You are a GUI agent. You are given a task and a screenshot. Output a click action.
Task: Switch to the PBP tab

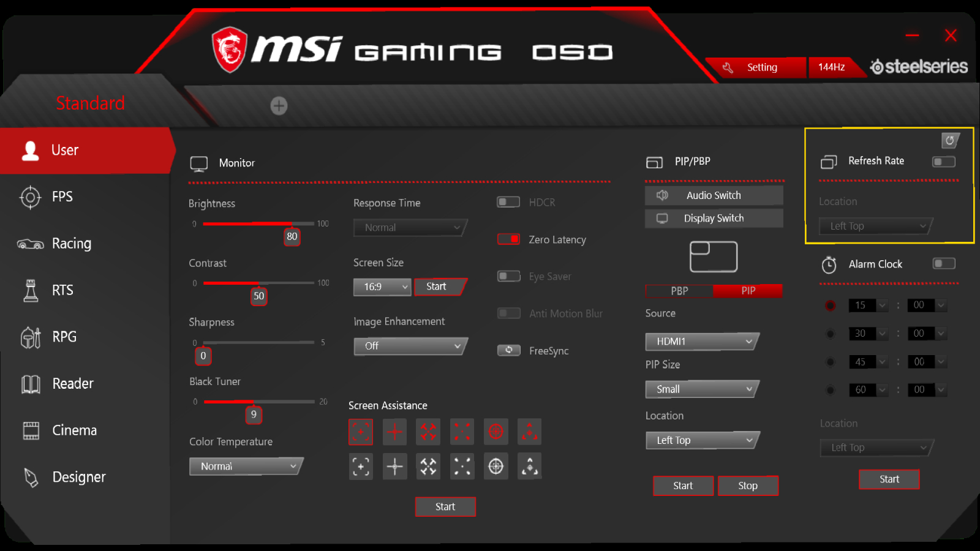[679, 291]
